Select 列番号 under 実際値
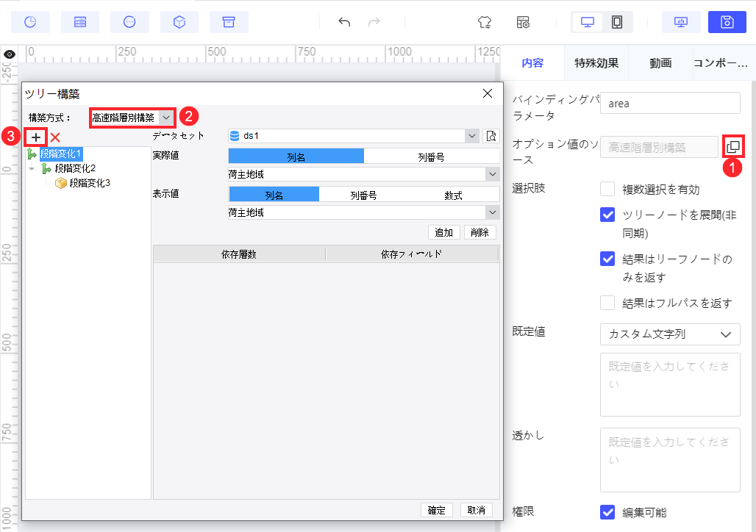Image resolution: width=756 pixels, height=532 pixels. (x=431, y=157)
